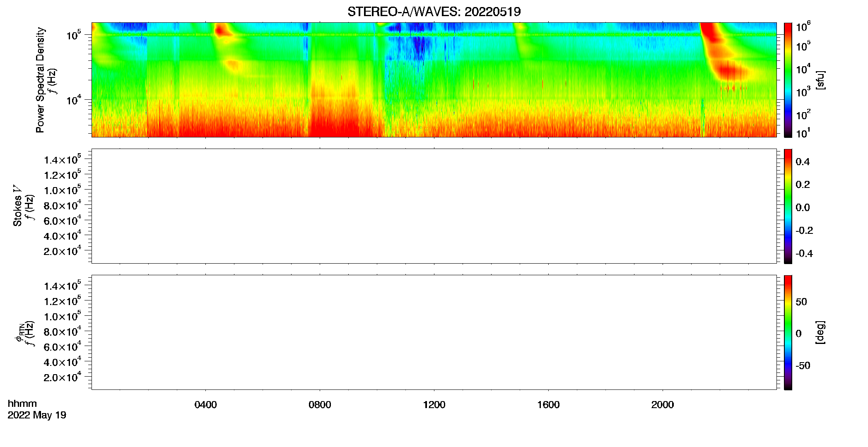The width and height of the screenshot is (868, 447).
Task: Click the empty Stokes V plot panel
Action: [434, 206]
